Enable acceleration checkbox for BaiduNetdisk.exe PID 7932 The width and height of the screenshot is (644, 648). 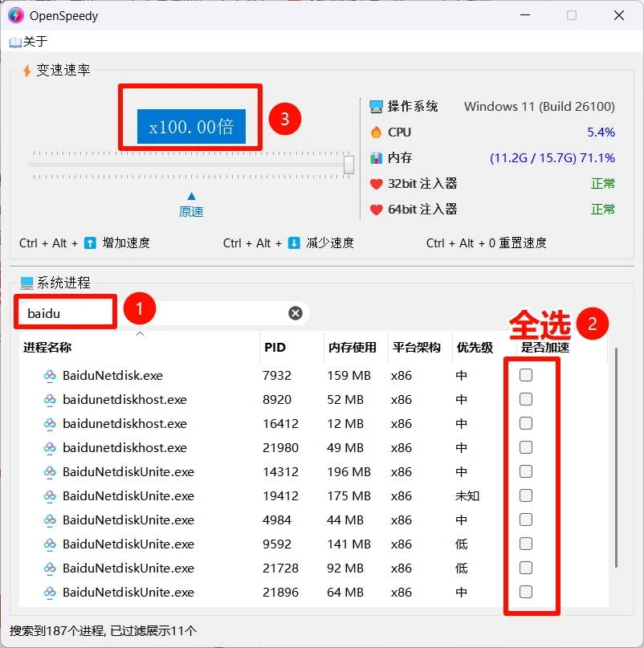526,375
